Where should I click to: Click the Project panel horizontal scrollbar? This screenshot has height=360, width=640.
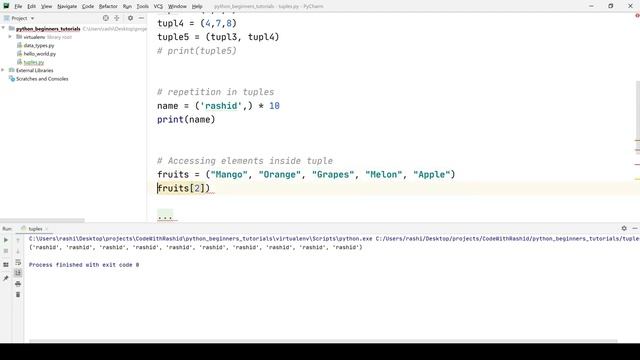42,220
